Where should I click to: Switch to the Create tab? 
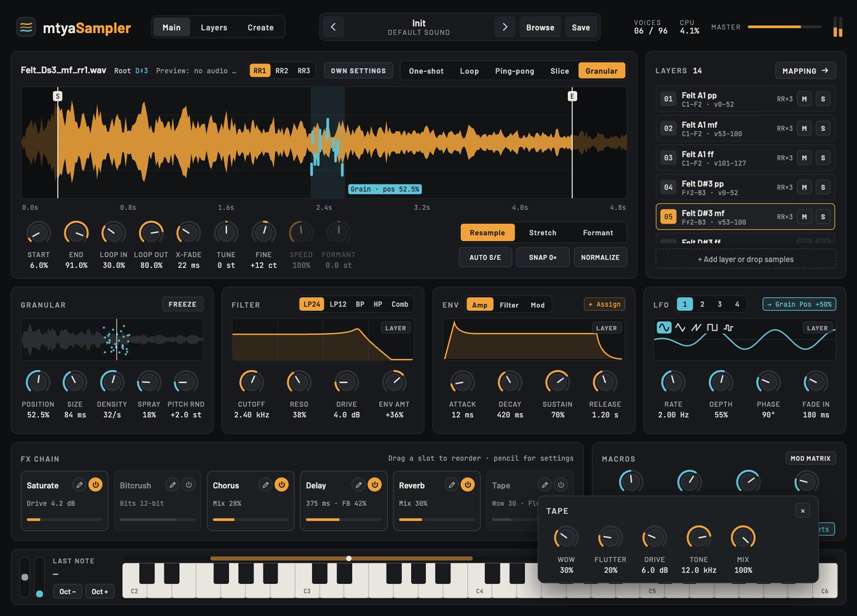coord(260,27)
